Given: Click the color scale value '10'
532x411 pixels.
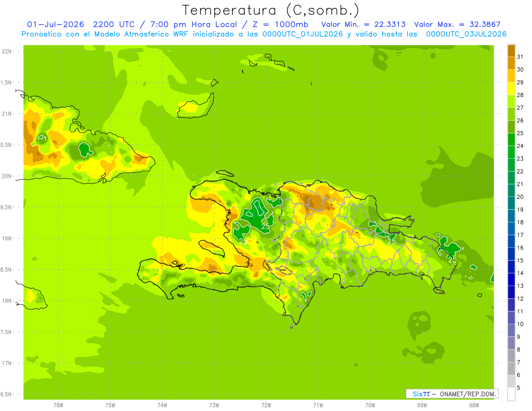Looking at the screenshot, I should 520,324.
